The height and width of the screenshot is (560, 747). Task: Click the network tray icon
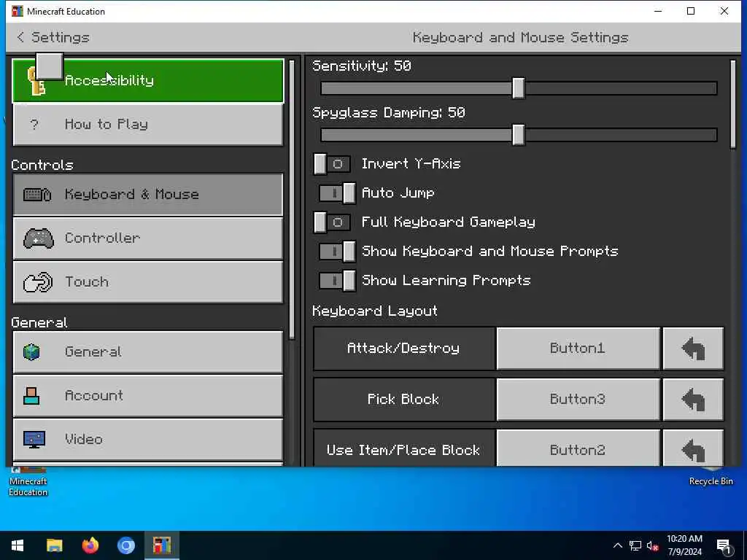635,545
